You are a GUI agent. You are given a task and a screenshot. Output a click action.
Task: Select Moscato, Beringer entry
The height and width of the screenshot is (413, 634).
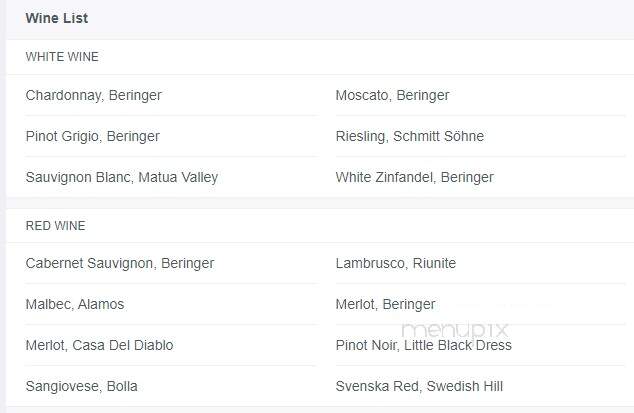[392, 95]
